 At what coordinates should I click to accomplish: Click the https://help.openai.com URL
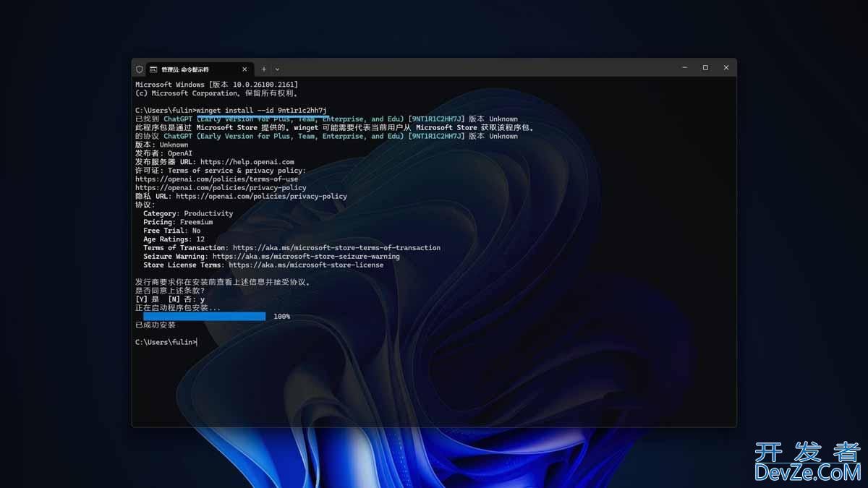click(x=247, y=162)
